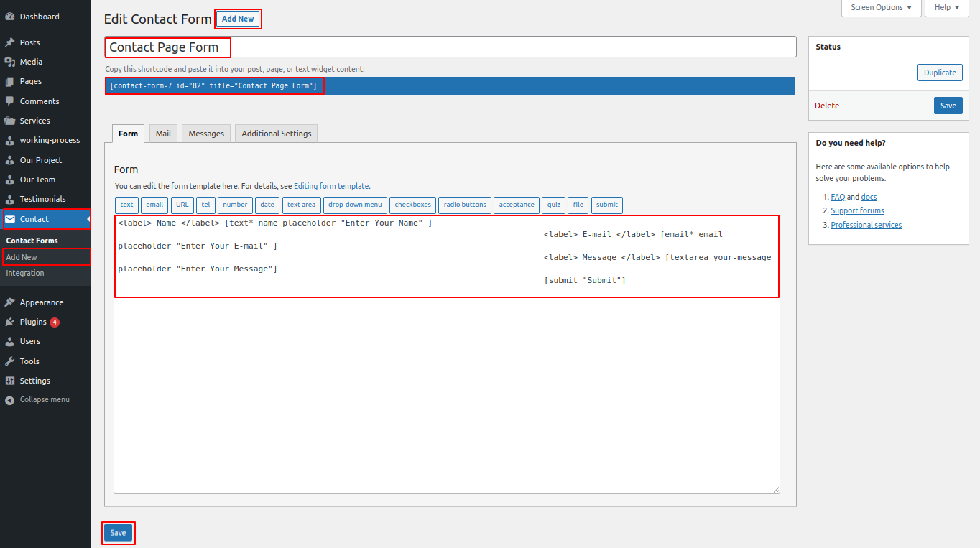Click the Tools wrench icon
This screenshot has width=980, height=548.
pyautogui.click(x=10, y=361)
